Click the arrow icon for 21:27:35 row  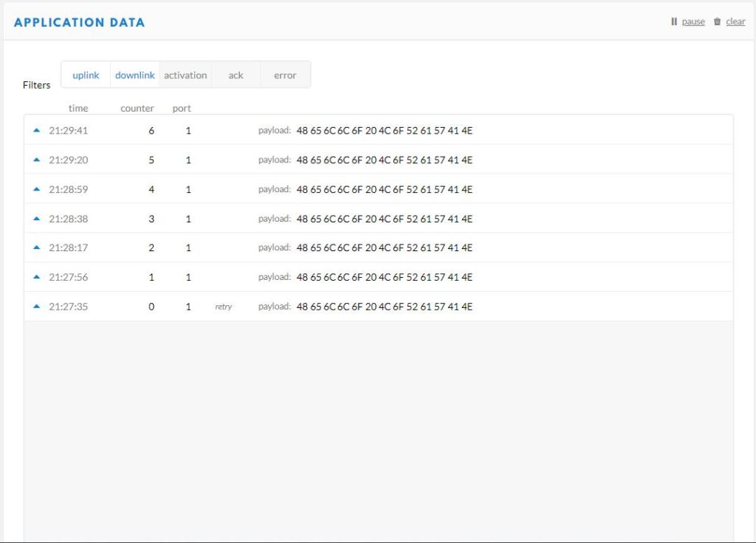[x=37, y=307]
